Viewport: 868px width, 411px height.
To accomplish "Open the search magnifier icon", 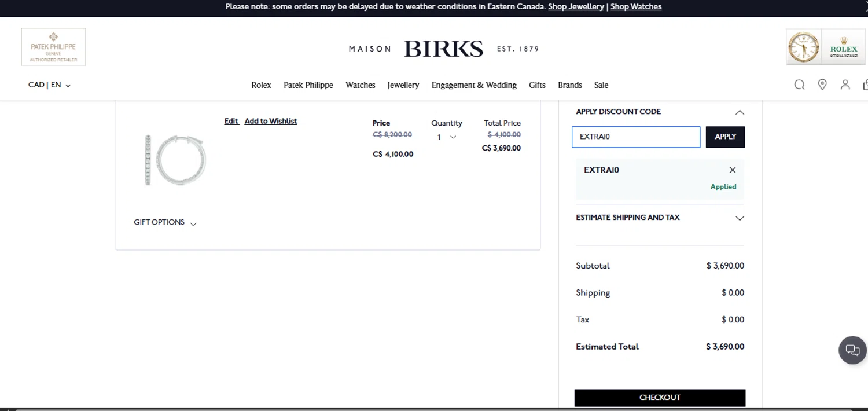I will coord(799,85).
